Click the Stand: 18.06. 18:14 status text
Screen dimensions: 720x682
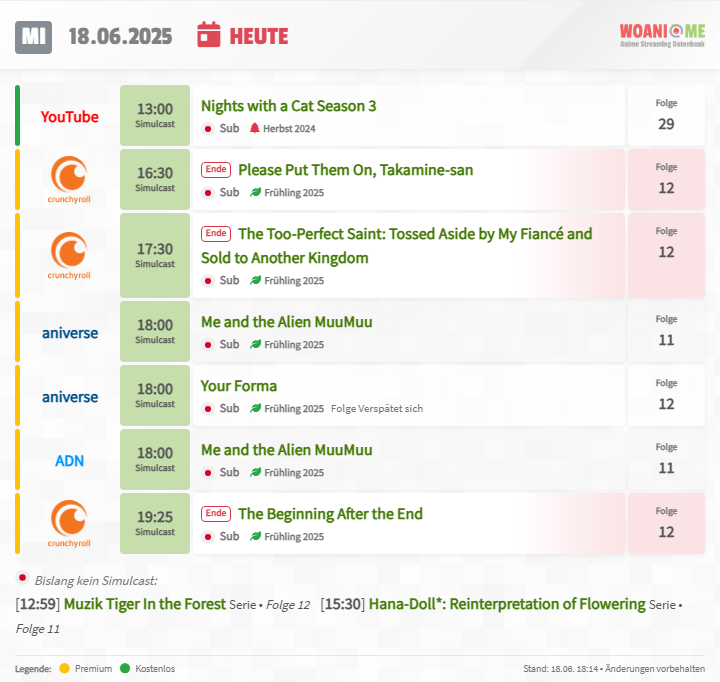(614, 669)
